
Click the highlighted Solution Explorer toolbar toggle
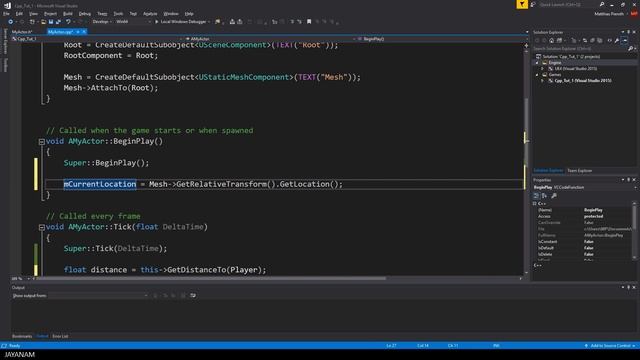coord(625,40)
